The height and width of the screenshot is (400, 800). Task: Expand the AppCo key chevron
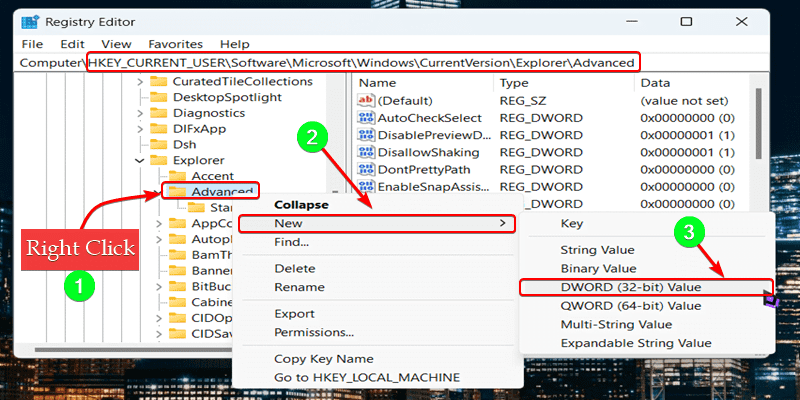click(159, 223)
